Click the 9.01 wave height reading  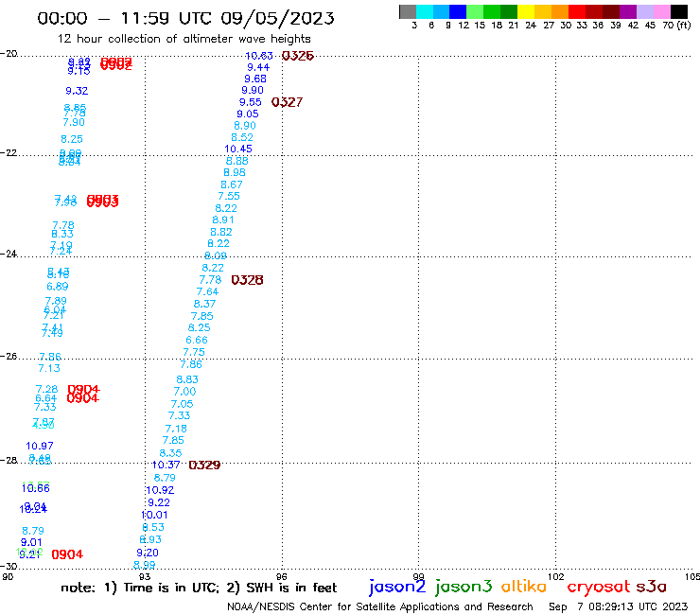pyautogui.click(x=32, y=543)
